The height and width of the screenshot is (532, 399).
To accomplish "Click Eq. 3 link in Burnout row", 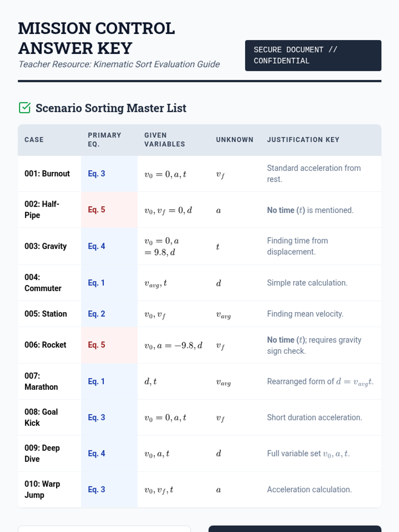I will tap(96, 174).
